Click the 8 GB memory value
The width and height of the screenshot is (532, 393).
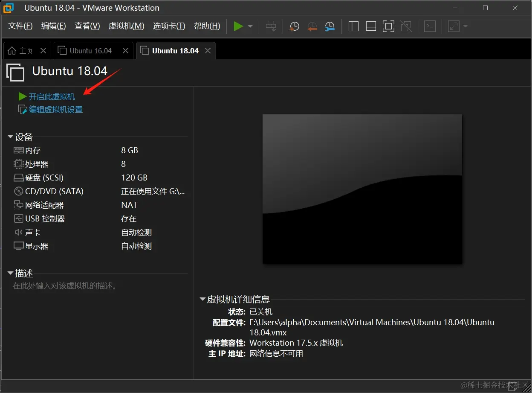(x=130, y=151)
